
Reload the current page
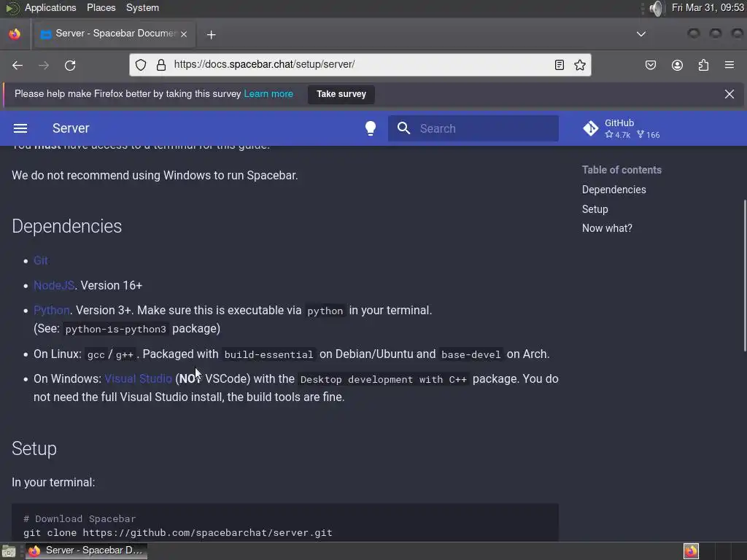(x=70, y=65)
